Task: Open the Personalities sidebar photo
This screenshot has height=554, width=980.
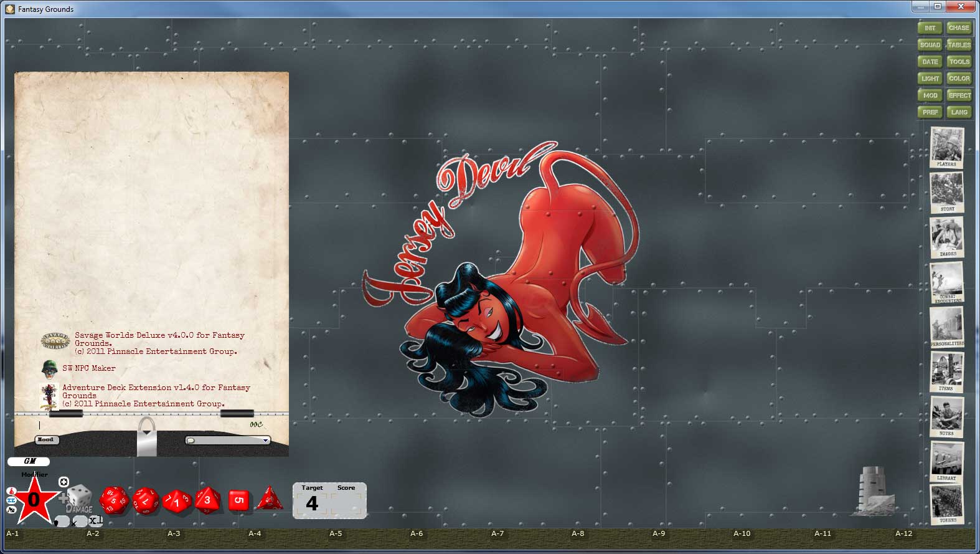Action: pos(946,327)
